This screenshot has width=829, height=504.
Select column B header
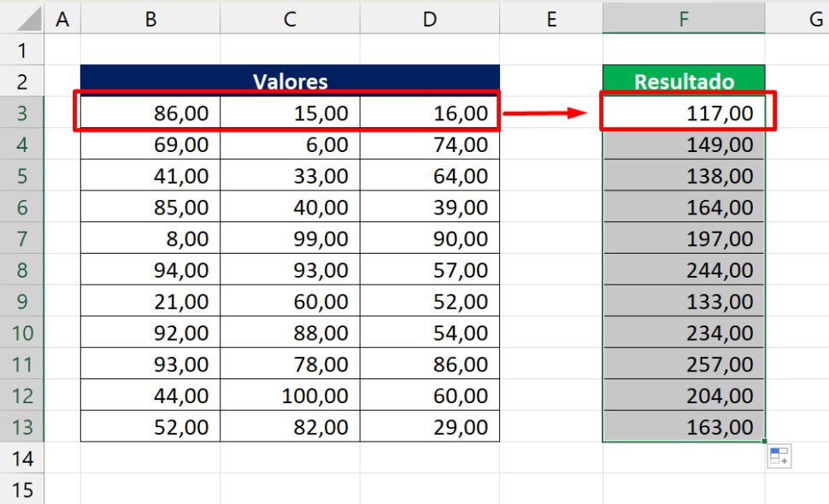[150, 19]
